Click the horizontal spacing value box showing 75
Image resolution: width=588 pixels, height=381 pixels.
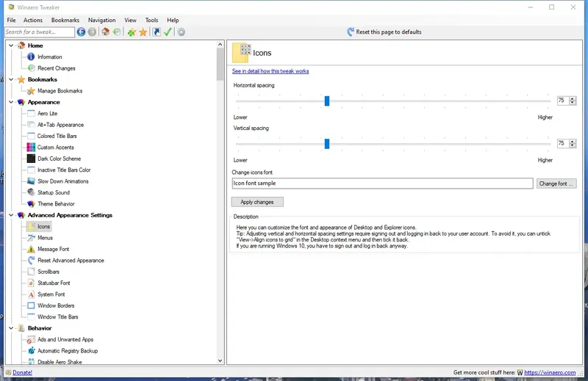coord(563,101)
